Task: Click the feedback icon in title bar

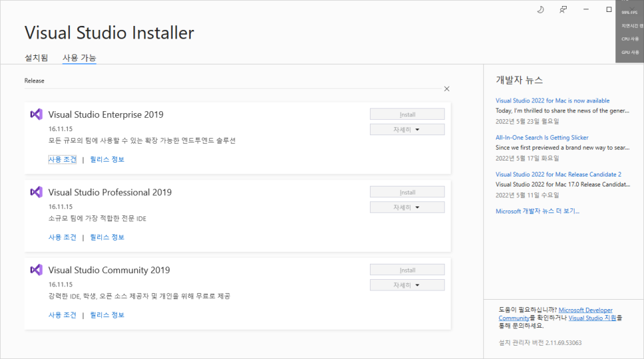Action: pos(563,9)
